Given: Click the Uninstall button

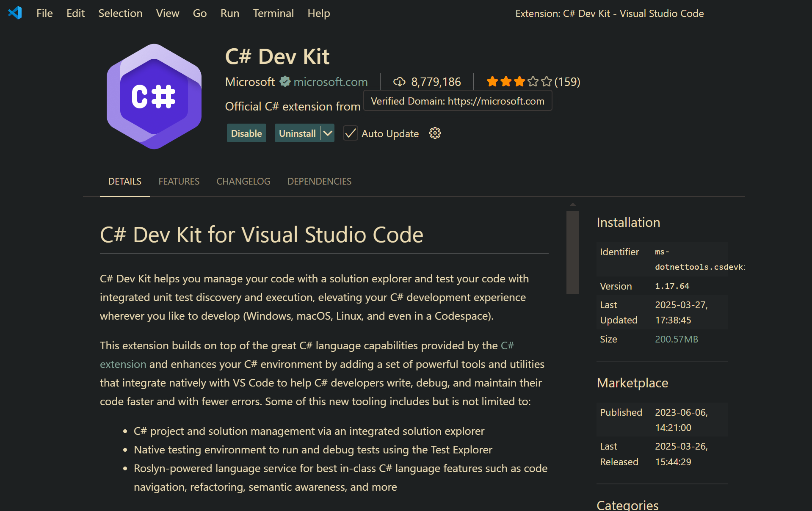Looking at the screenshot, I should point(297,133).
